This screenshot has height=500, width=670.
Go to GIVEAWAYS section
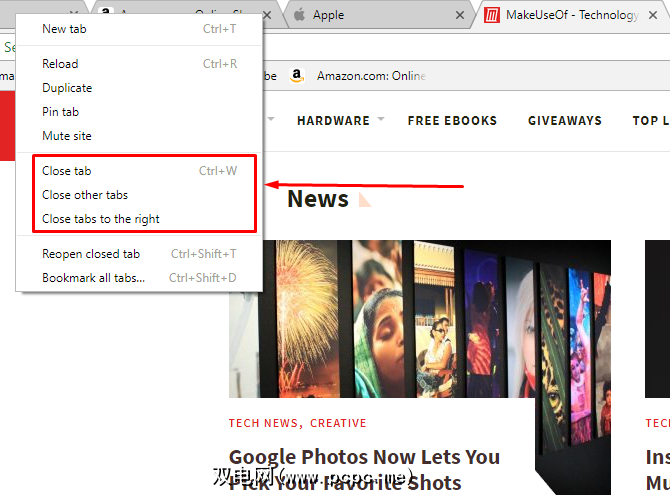(564, 121)
